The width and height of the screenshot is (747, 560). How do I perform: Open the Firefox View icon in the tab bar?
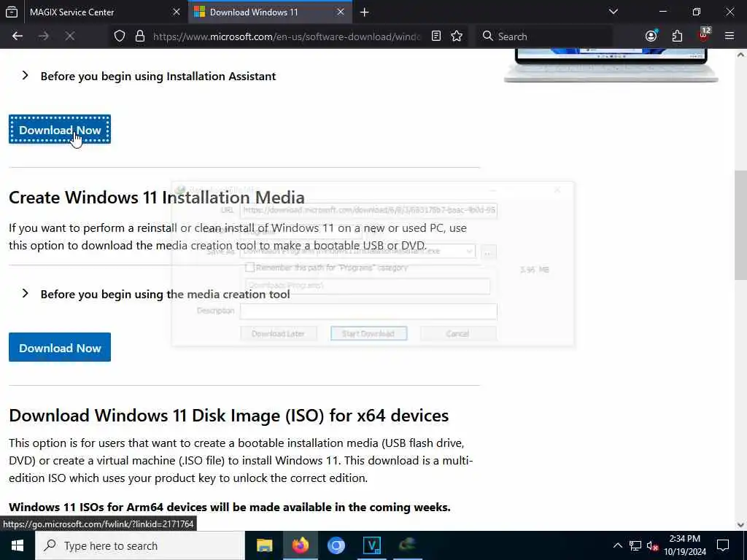pos(12,12)
